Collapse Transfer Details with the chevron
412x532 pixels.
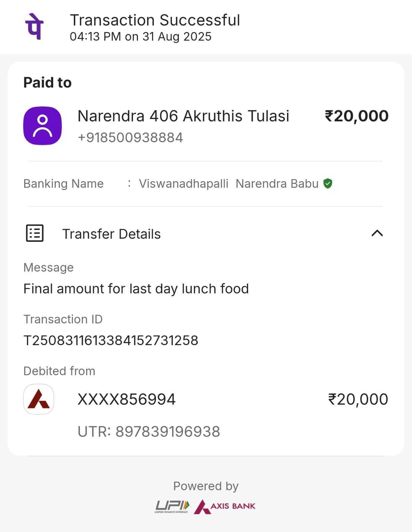coord(377,233)
